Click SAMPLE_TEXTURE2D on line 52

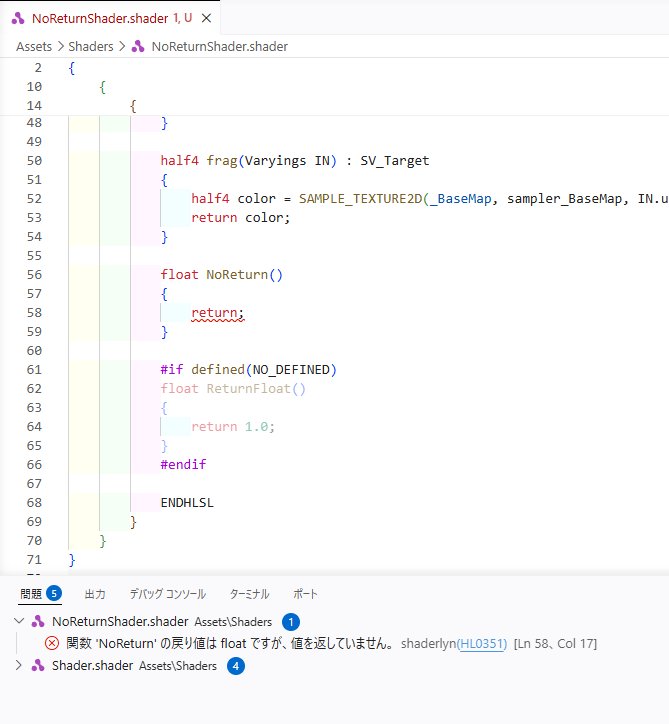[x=360, y=199]
